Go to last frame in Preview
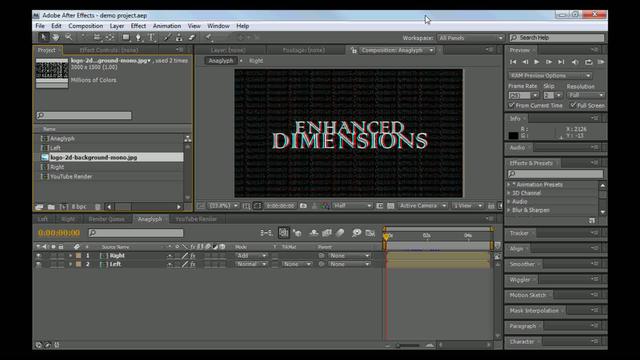Image resolution: width=640 pixels, height=360 pixels. tap(561, 62)
